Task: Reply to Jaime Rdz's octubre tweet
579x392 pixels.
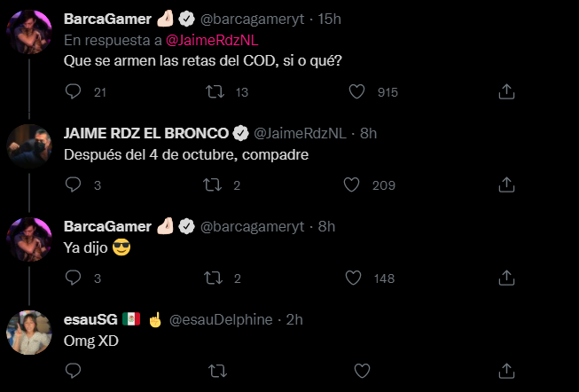Action: coord(74,184)
